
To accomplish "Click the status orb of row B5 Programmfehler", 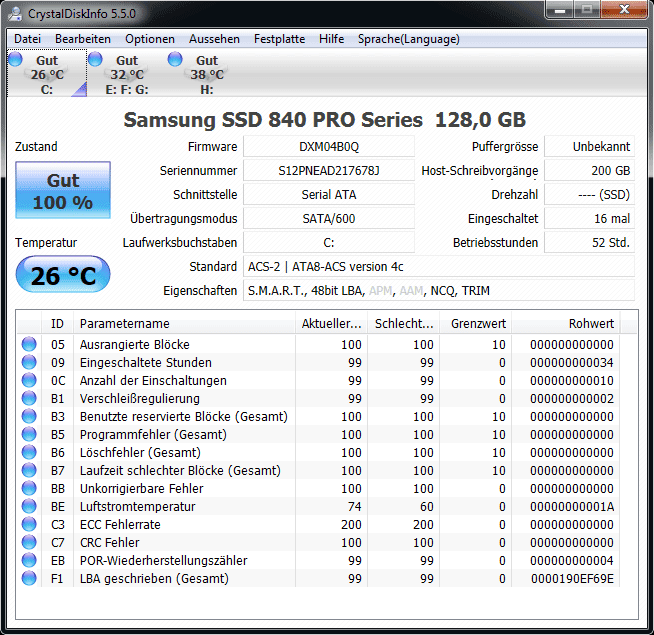I will (29, 434).
